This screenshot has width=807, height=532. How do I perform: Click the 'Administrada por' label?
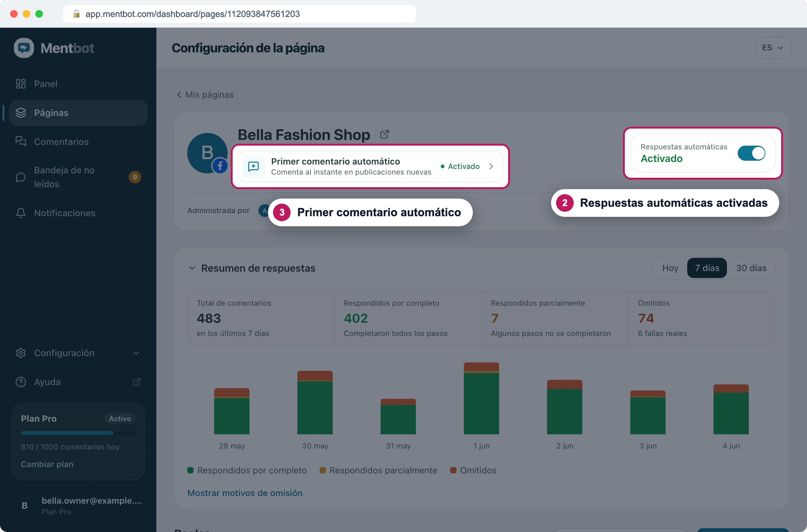218,210
